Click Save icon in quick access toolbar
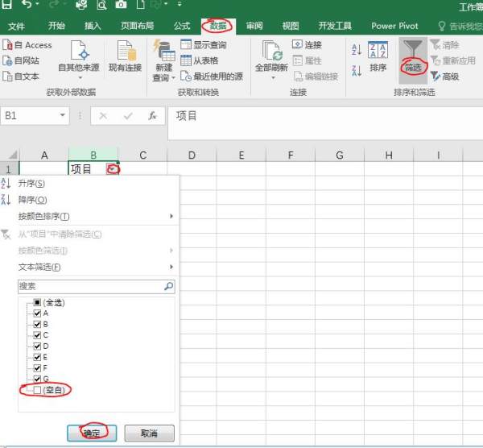This screenshot has width=483, height=448. coord(7,6)
